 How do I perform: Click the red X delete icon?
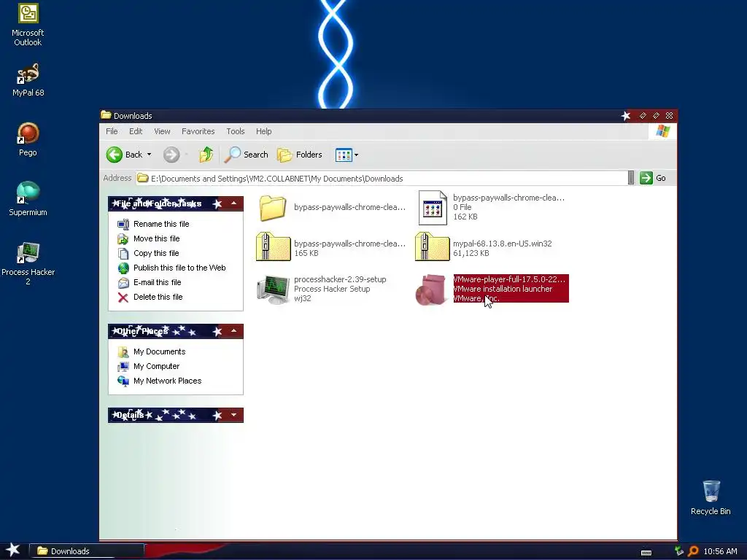[x=123, y=297]
